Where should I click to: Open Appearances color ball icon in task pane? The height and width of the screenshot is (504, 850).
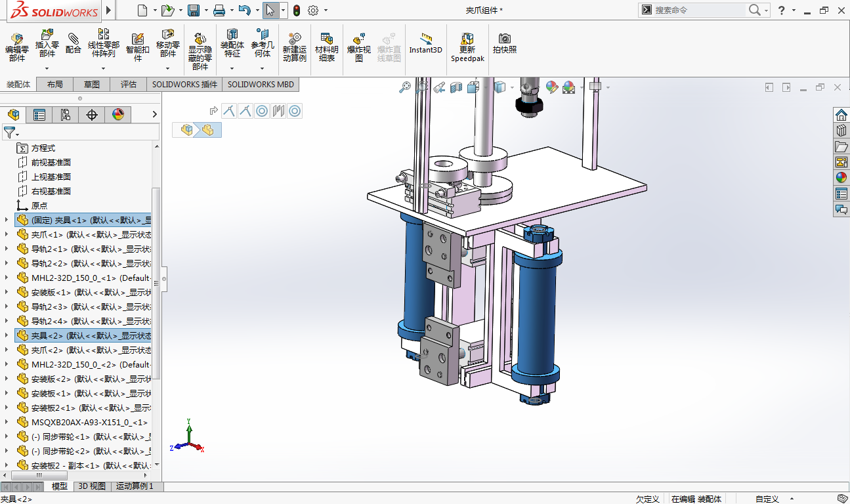click(841, 178)
